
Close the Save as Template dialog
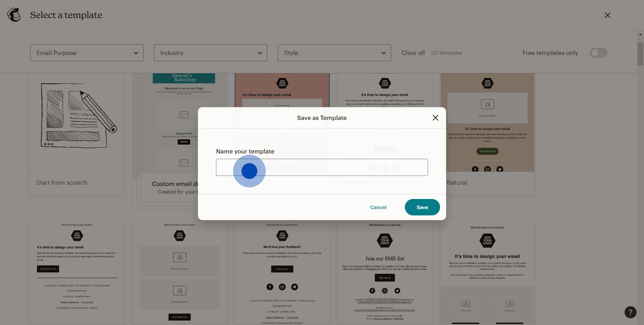pyautogui.click(x=435, y=118)
